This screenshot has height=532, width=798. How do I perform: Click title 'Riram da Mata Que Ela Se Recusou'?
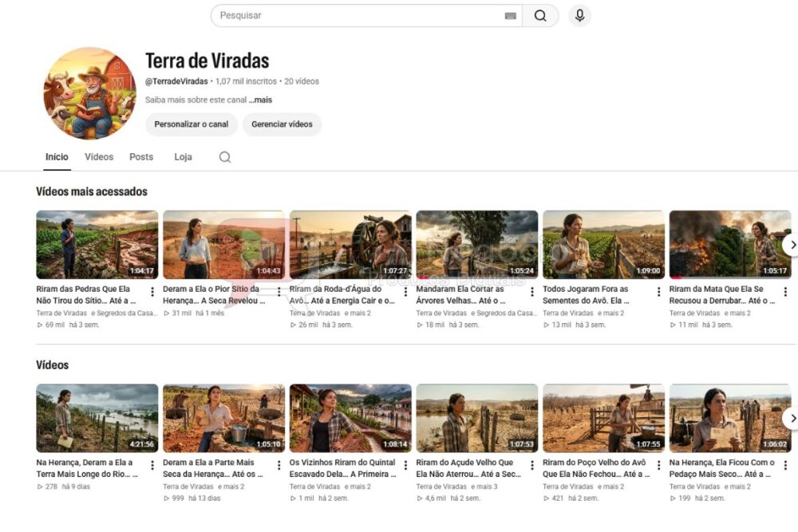tap(722, 295)
